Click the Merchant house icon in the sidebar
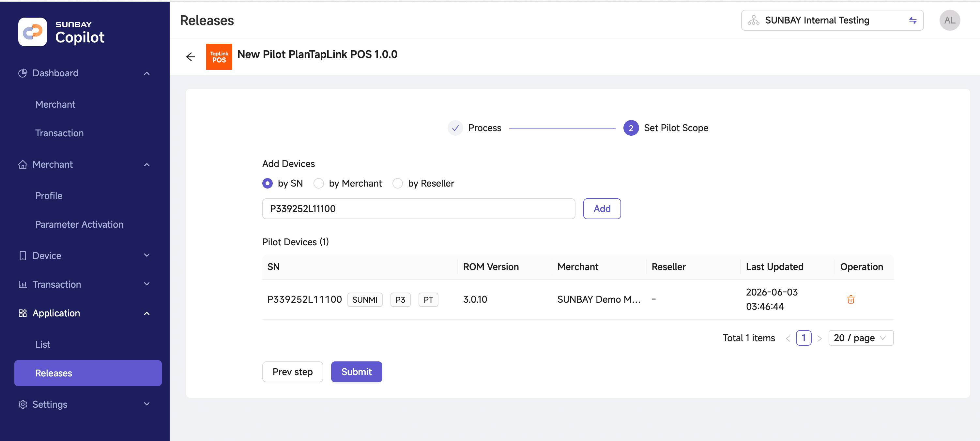Viewport: 980px width, 441px height. click(23, 164)
